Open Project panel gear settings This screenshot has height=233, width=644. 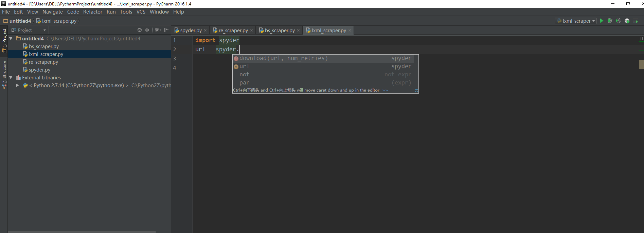158,30
